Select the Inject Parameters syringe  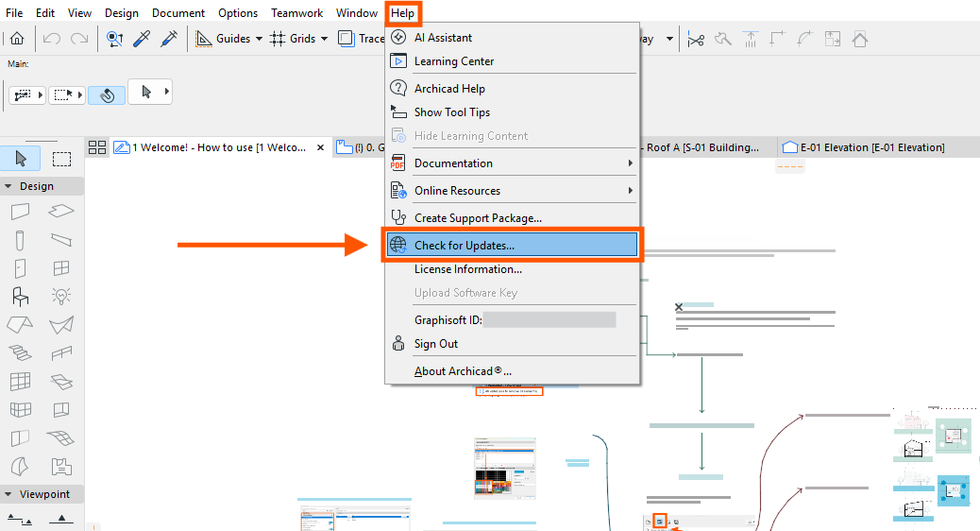169,39
